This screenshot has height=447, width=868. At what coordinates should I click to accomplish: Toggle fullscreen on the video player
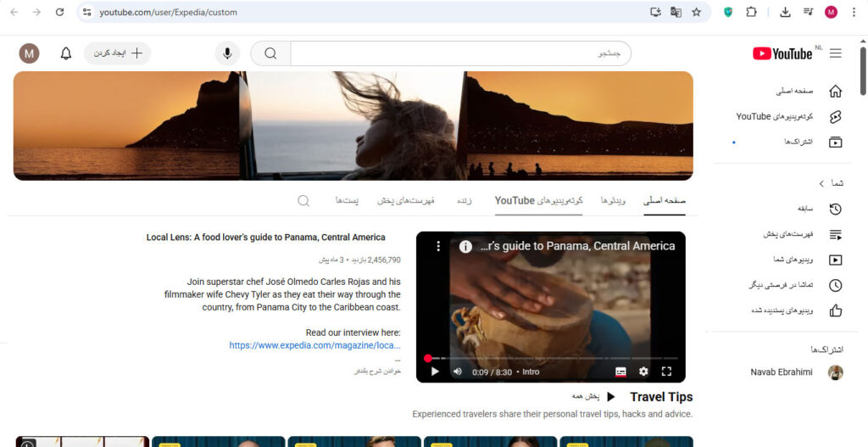666,372
